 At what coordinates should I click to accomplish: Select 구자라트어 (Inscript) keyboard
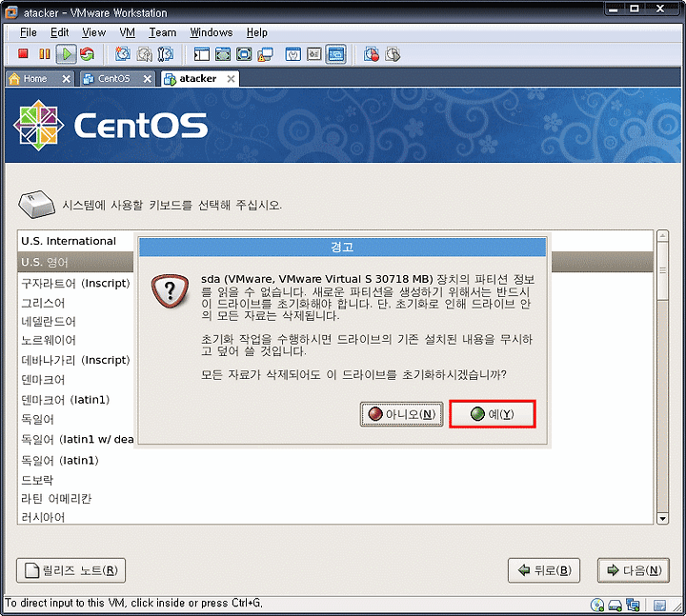75,283
